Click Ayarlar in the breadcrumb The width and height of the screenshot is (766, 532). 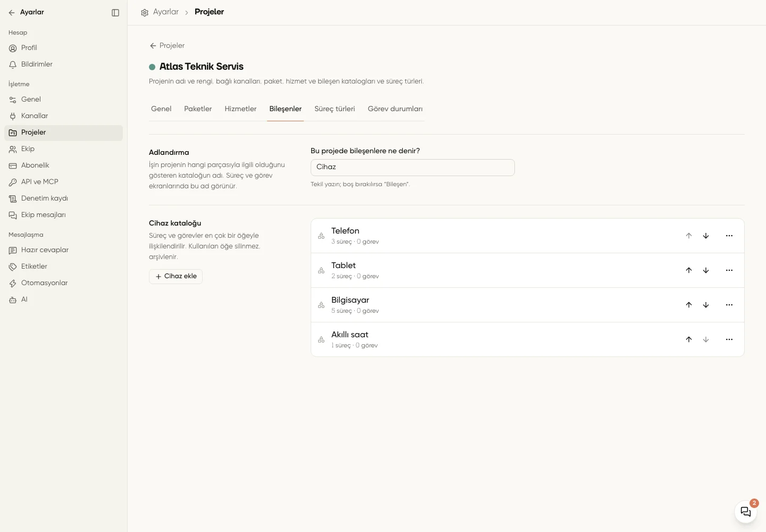point(166,12)
